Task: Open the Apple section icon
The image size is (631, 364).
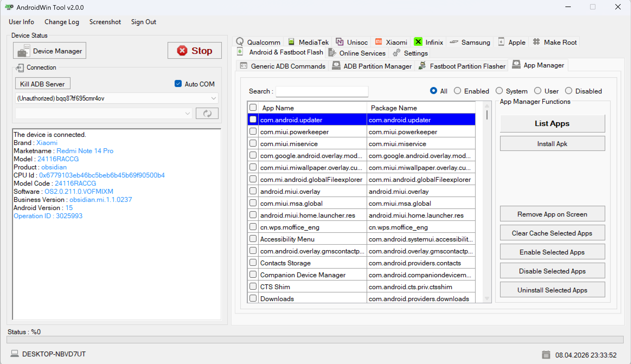Action: pos(501,42)
